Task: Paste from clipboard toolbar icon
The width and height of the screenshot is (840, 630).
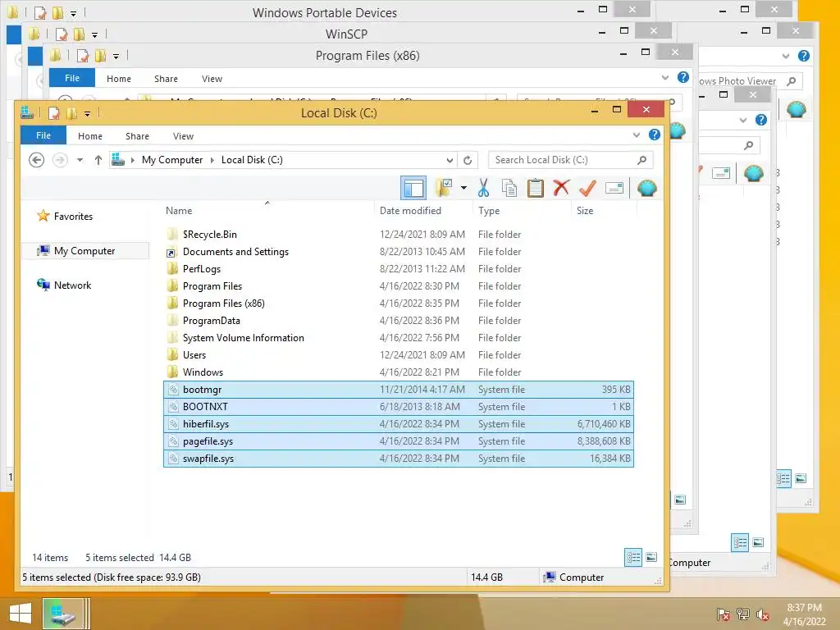Action: pyautogui.click(x=535, y=188)
